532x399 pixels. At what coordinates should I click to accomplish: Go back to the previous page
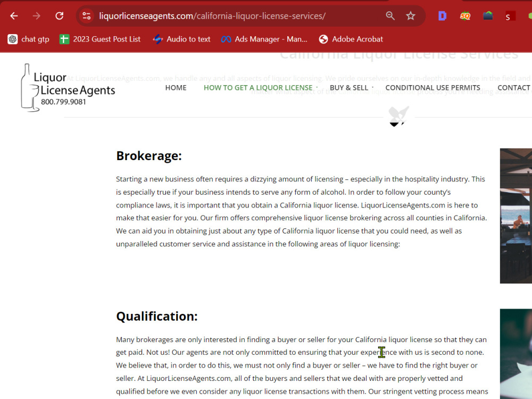coord(14,16)
